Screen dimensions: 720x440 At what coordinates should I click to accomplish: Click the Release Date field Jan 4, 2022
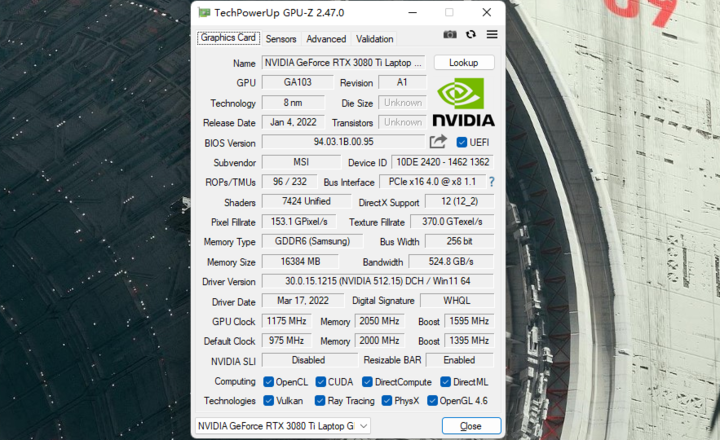[x=293, y=122]
